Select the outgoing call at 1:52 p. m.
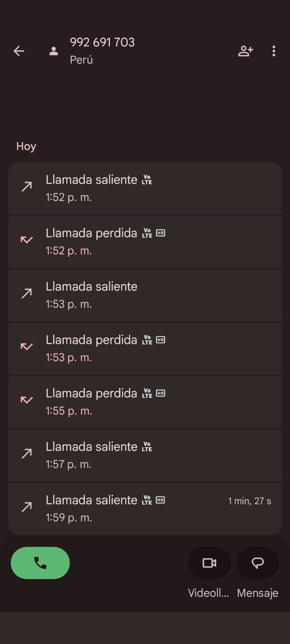This screenshot has height=644, width=290. point(145,188)
